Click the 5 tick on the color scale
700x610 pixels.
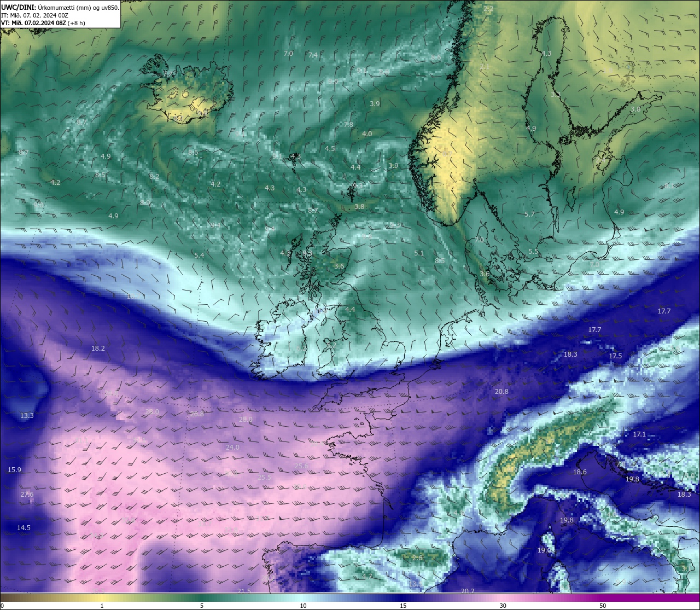202,606
